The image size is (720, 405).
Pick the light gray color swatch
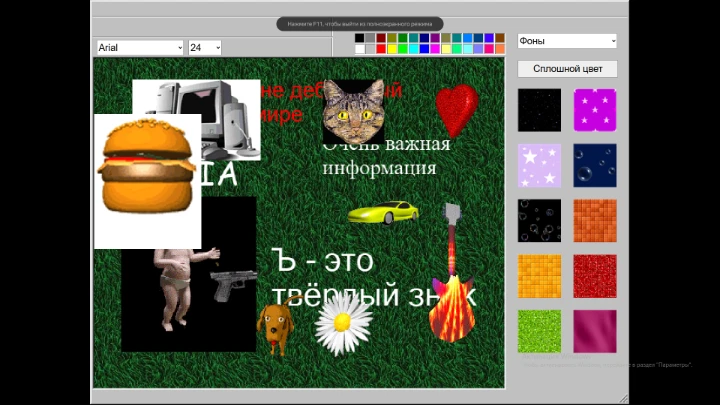click(x=370, y=49)
